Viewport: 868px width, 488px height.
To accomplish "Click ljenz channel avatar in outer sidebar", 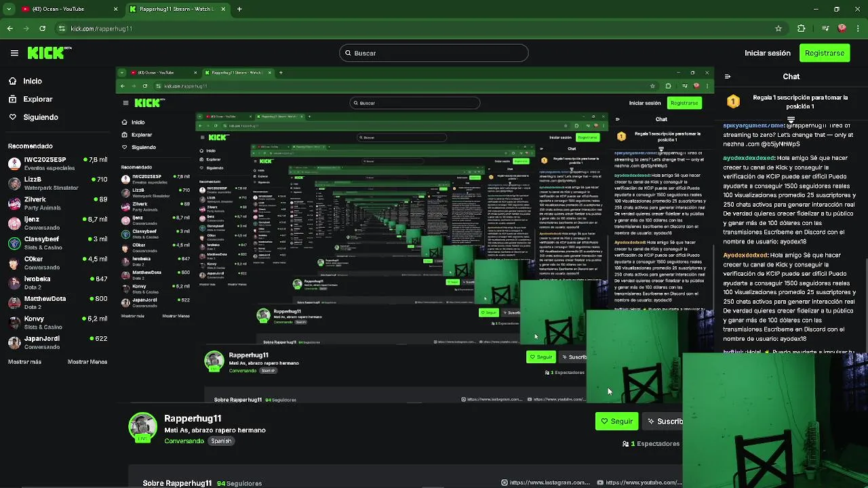I will point(14,223).
